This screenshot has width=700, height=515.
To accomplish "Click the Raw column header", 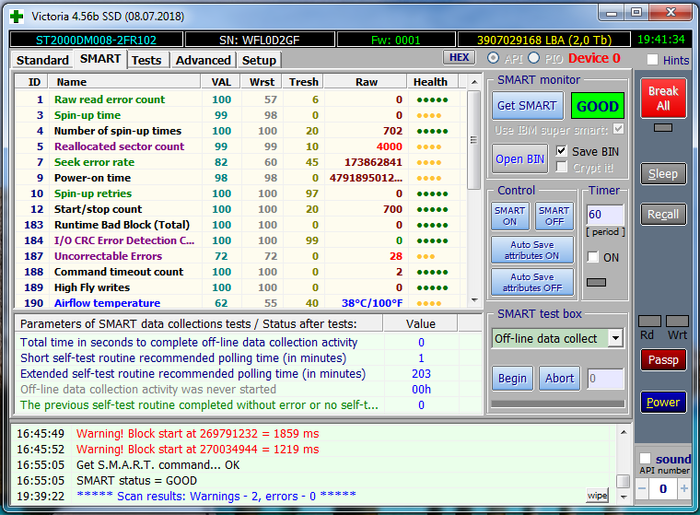I will click(366, 82).
